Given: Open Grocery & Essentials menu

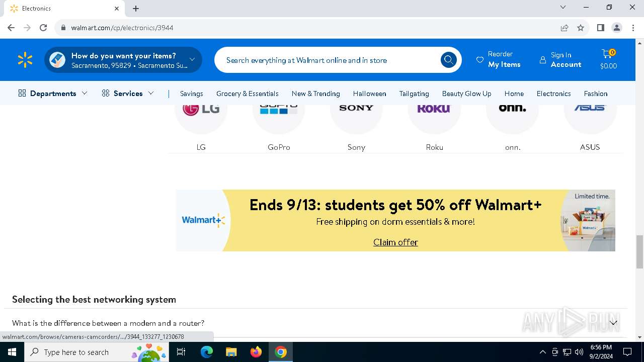Looking at the screenshot, I should [x=248, y=94].
